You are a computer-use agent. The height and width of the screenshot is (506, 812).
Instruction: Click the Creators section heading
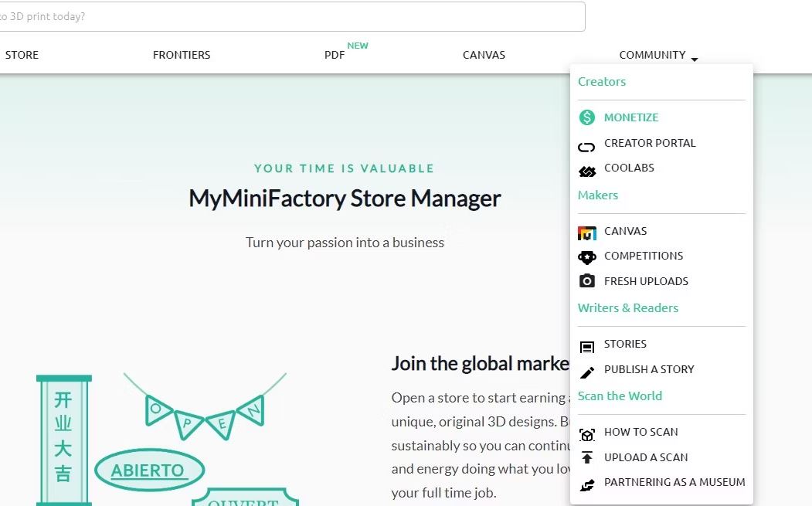[602, 81]
